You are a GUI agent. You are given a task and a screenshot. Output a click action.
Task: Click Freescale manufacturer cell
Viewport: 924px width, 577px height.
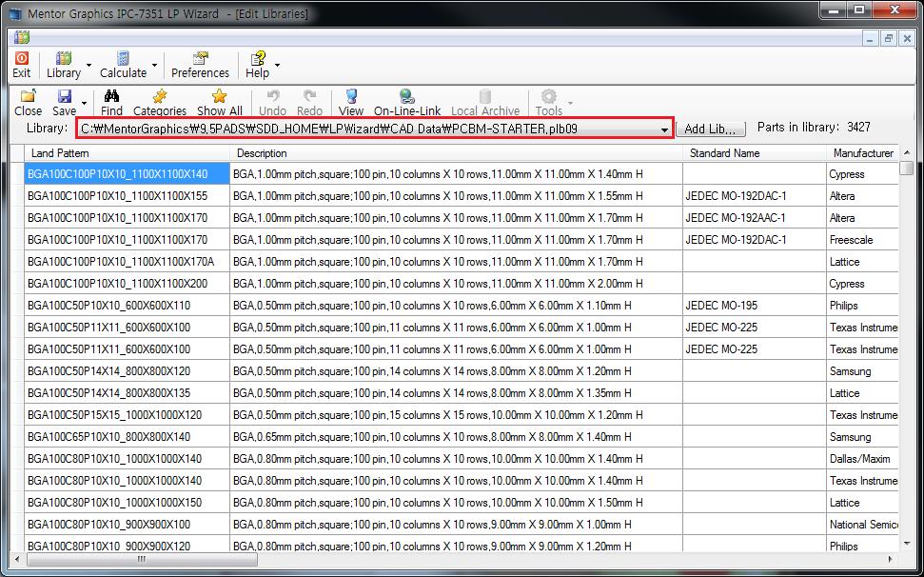click(863, 240)
